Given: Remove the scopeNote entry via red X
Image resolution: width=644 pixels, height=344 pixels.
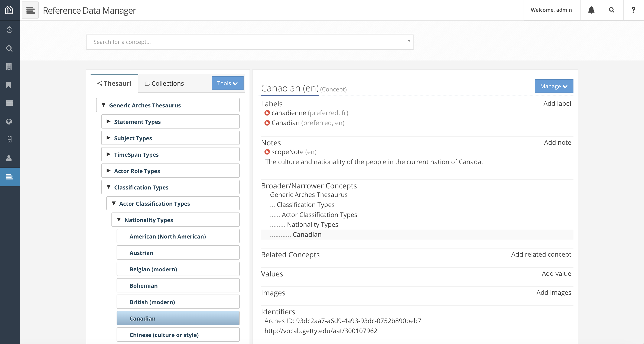Looking at the screenshot, I should 267,152.
